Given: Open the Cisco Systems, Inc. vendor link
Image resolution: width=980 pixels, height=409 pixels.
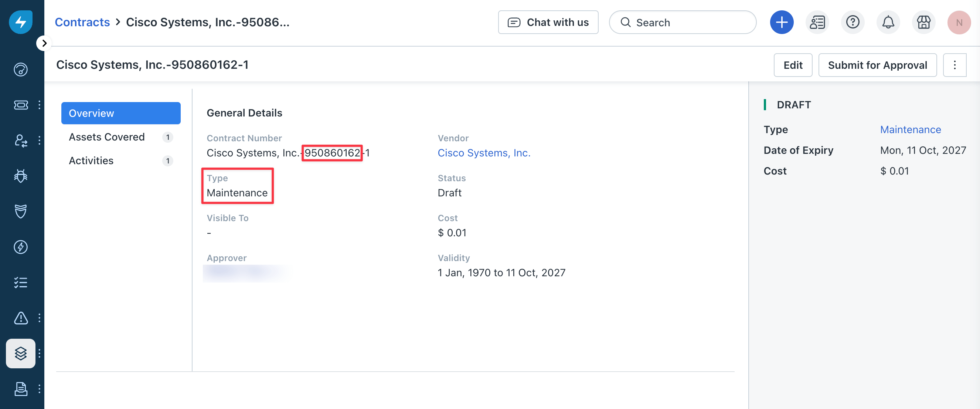Looking at the screenshot, I should click(483, 153).
